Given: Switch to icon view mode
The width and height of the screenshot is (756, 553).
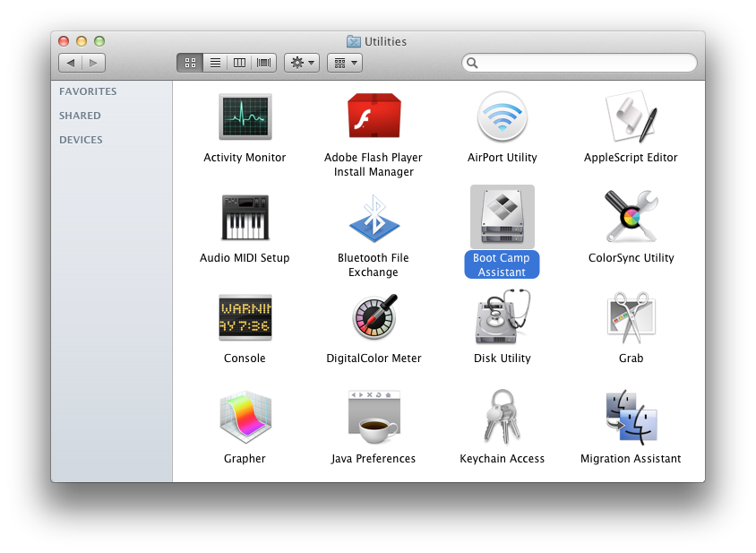Looking at the screenshot, I should coord(190,63).
